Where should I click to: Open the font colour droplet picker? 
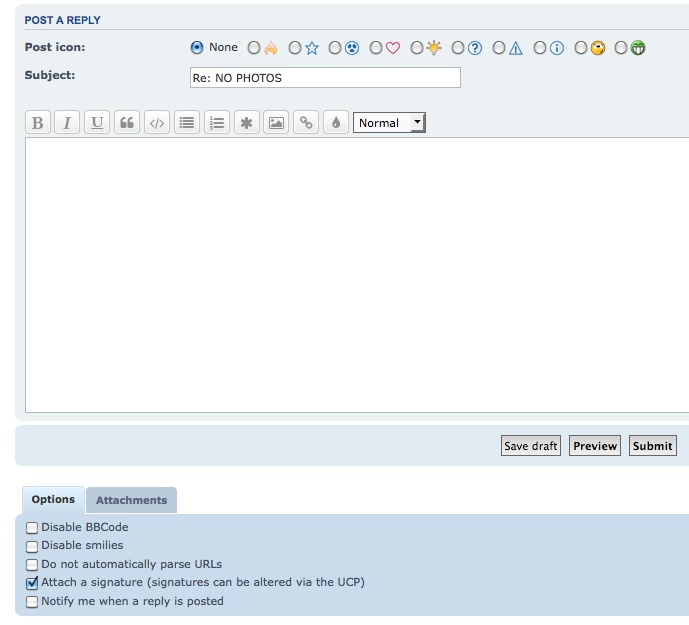336,123
